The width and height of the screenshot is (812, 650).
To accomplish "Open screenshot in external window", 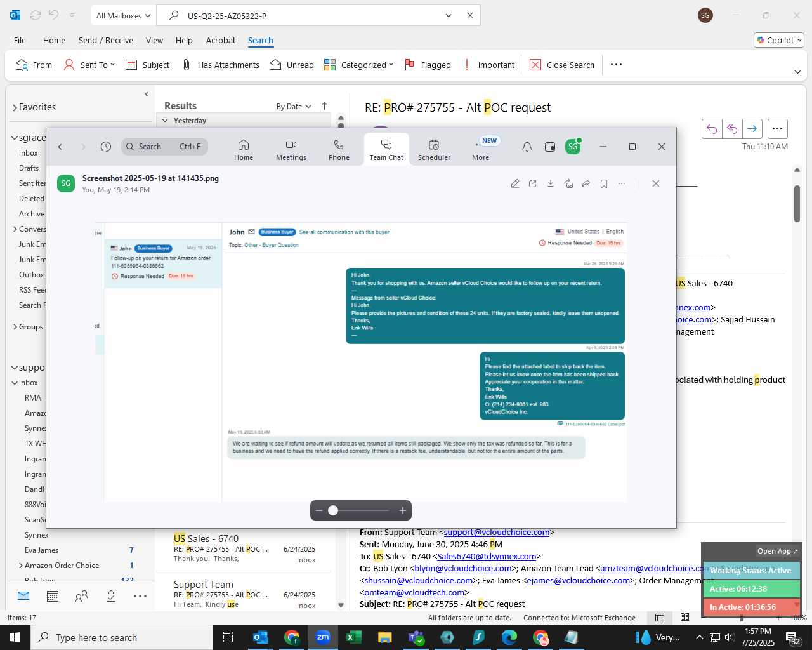I will [533, 183].
